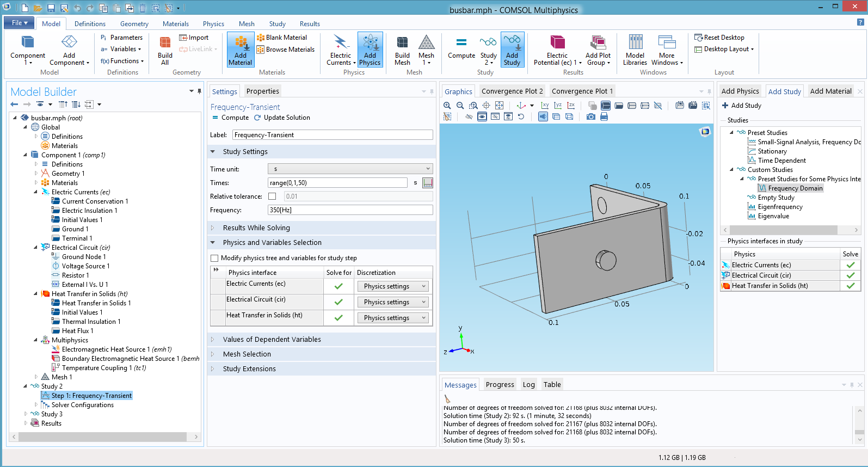
Task: Click the Add Plot Group icon
Action: coord(598,50)
